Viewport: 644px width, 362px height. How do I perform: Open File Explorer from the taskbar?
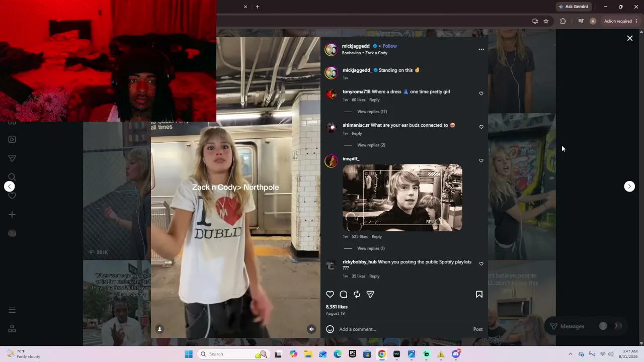[x=308, y=354]
